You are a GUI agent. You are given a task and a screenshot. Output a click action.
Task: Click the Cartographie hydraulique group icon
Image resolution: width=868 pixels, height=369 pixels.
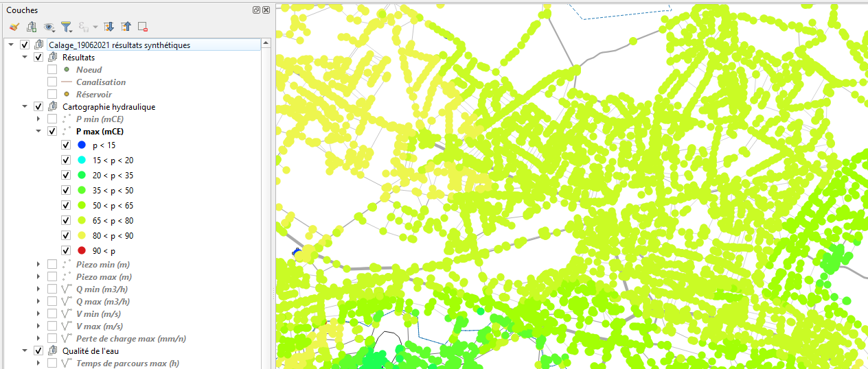pos(52,107)
